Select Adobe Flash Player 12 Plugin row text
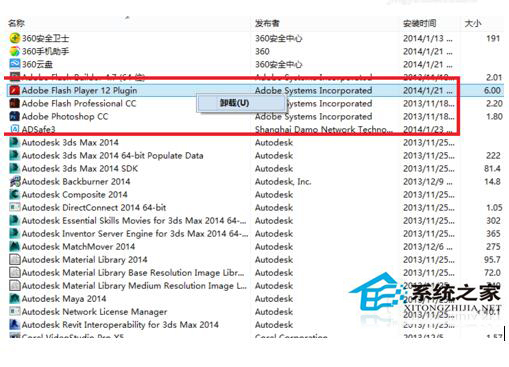 click(79, 90)
